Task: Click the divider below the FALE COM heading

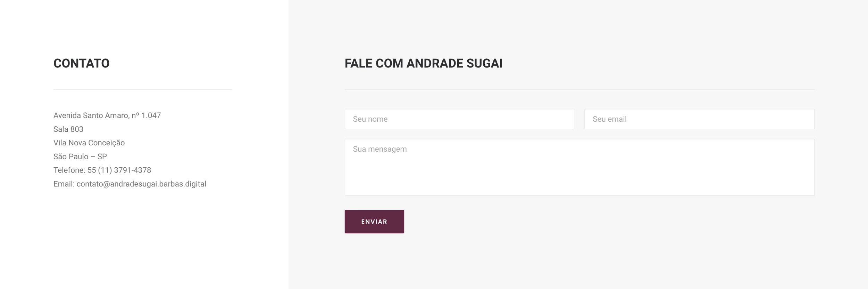Action: click(579, 90)
